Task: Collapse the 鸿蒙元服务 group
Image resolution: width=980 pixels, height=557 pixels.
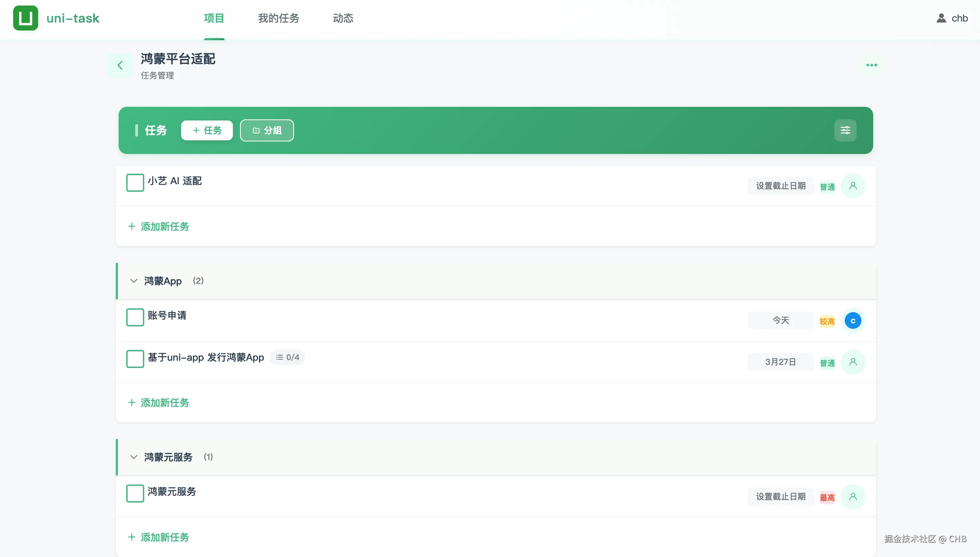Action: click(x=134, y=457)
